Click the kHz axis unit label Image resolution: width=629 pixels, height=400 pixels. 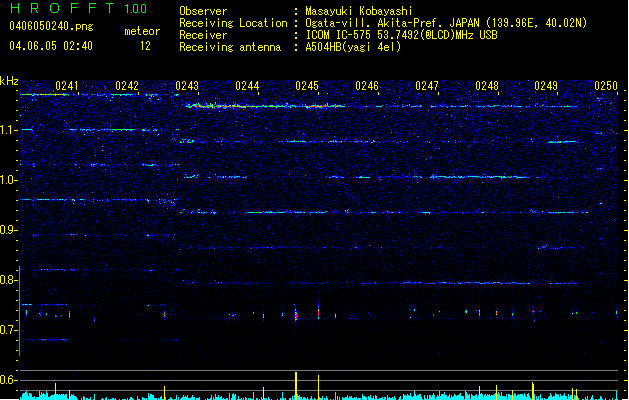9,81
